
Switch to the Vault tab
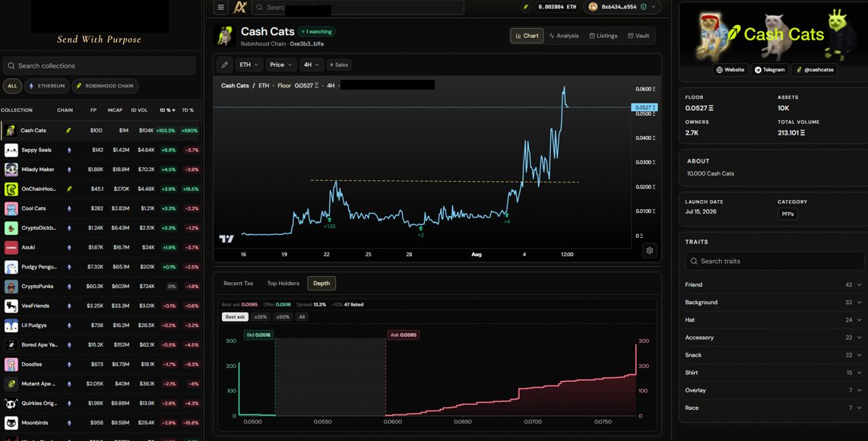point(638,36)
